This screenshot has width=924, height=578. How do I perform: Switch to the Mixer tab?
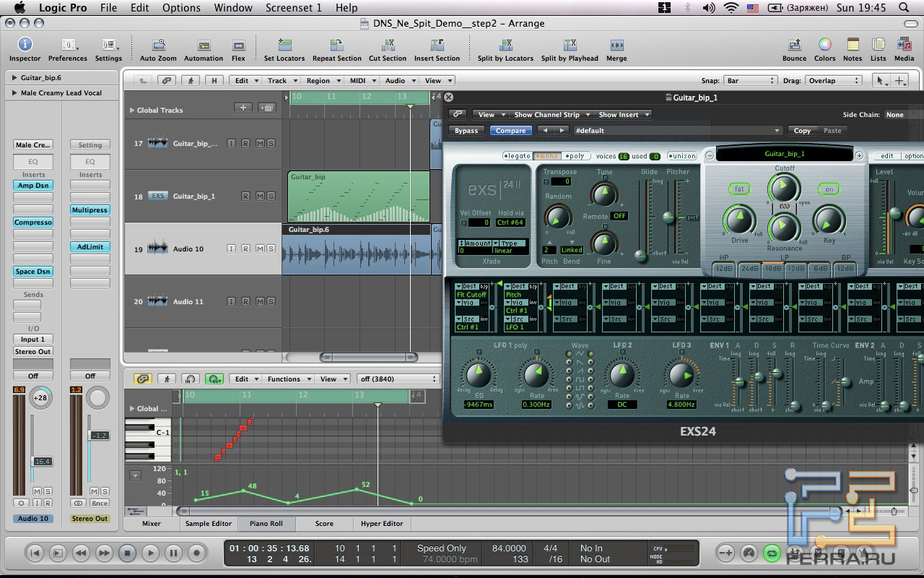pos(152,524)
